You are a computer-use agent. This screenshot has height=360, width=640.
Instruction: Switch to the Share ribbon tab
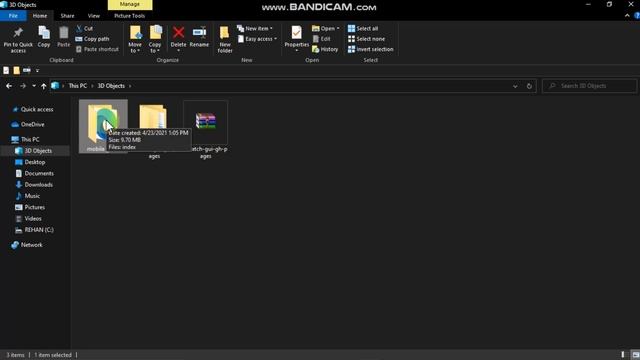(67, 16)
